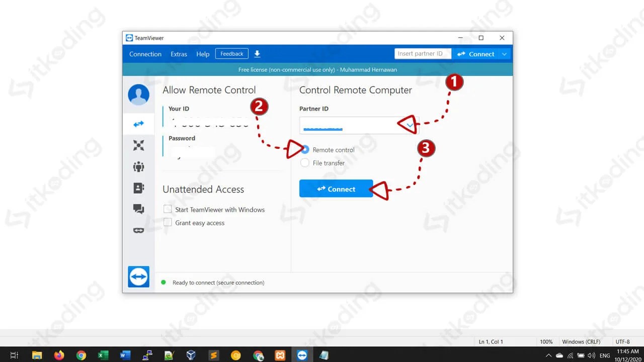Open Word from the taskbar
This screenshot has height=362, width=644.
(x=125, y=355)
